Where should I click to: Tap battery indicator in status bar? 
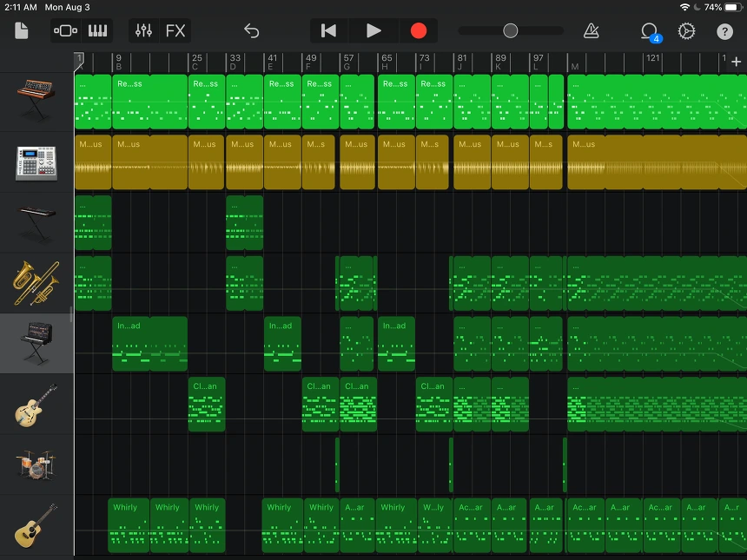[733, 7]
